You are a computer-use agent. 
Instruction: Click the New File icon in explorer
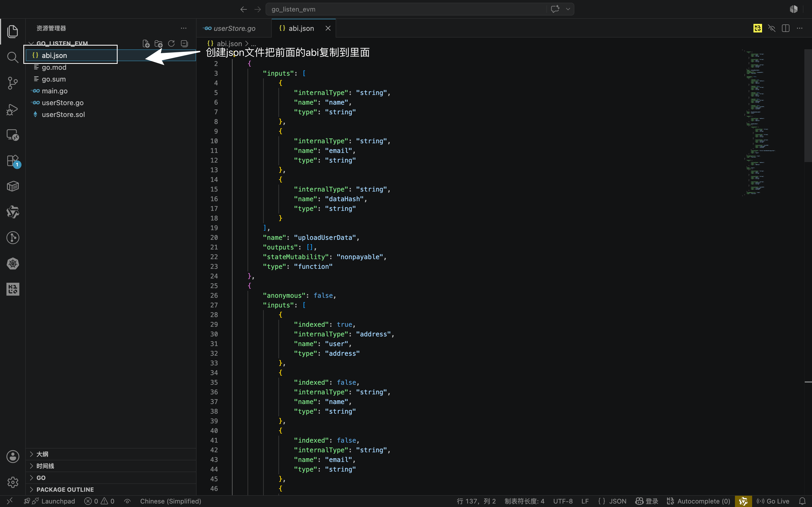pyautogui.click(x=146, y=43)
